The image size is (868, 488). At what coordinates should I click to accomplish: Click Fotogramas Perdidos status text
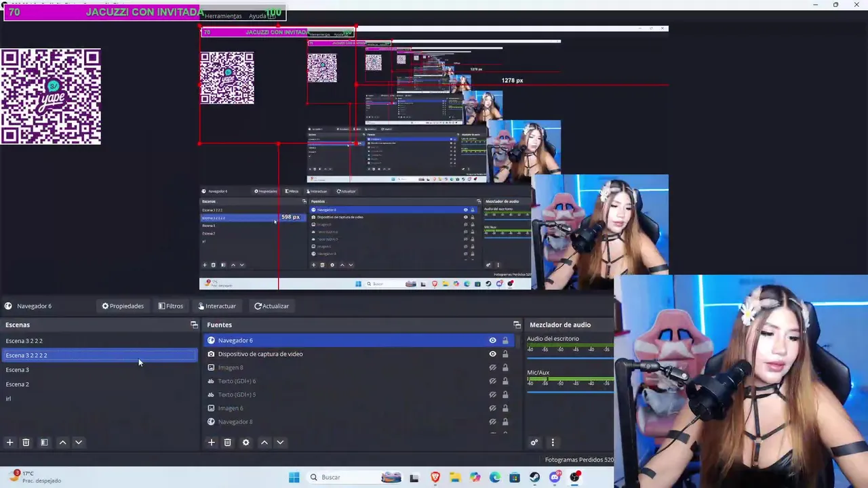pyautogui.click(x=579, y=460)
